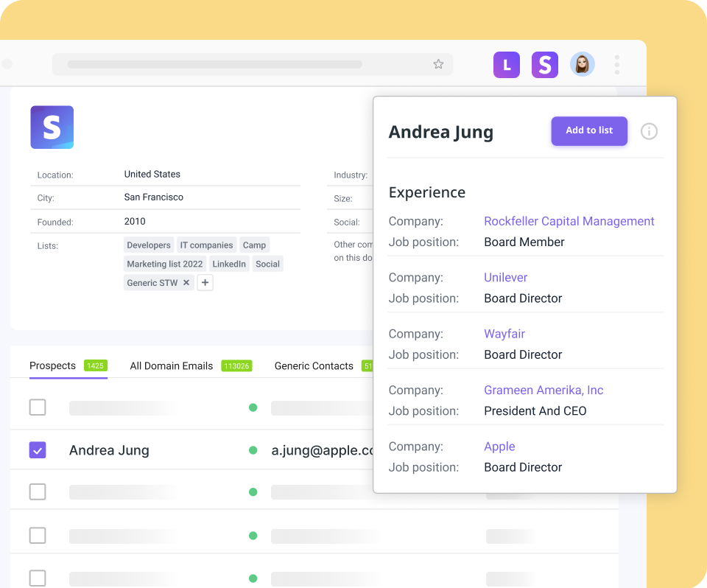
Task: Follow the Rockfeller Capital Management link
Action: click(x=569, y=221)
